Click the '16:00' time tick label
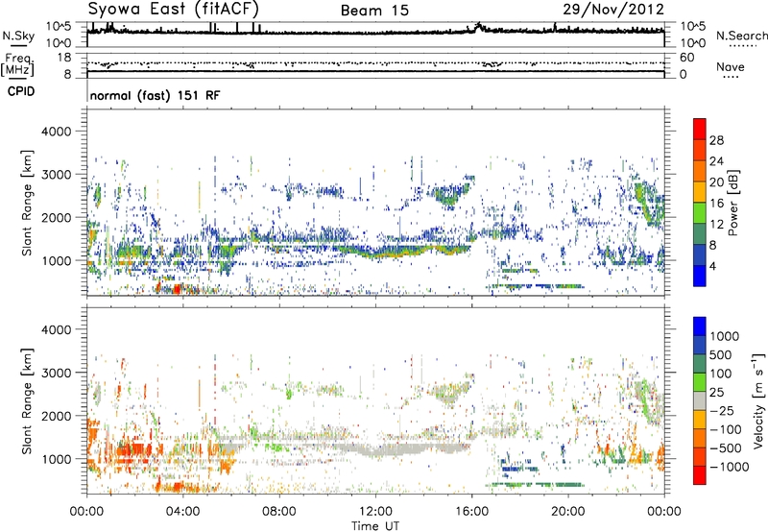 471,512
